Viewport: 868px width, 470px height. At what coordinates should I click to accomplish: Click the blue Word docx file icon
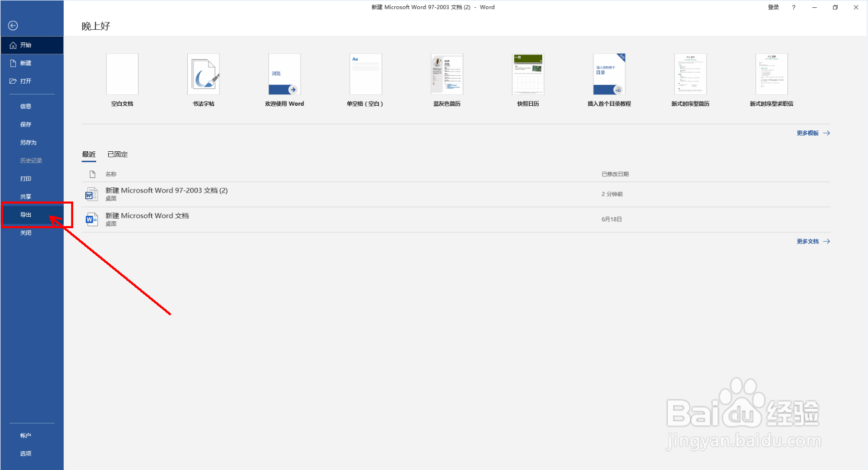(92, 219)
